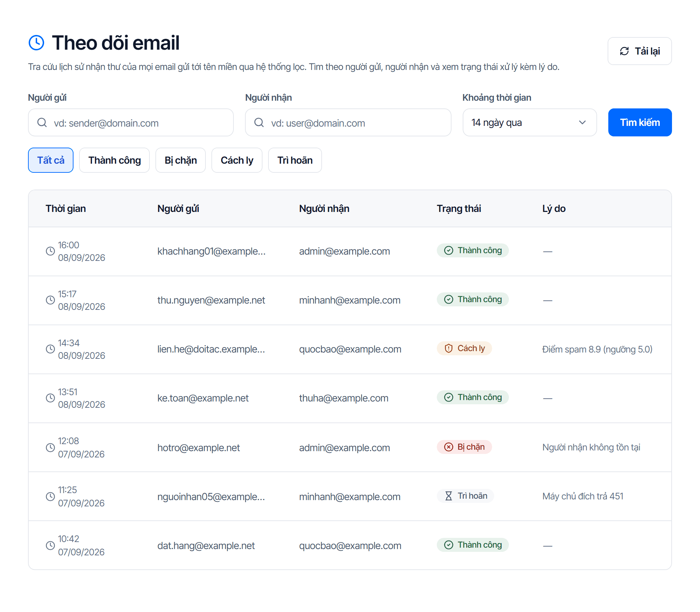
Task: Click the reason Người nhận không tồn tại
Action: tap(591, 447)
